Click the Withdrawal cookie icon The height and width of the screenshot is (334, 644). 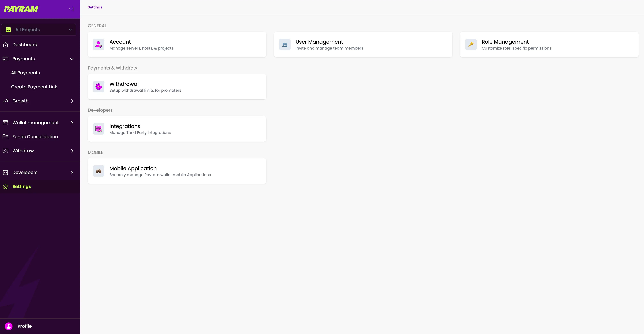[x=98, y=87]
